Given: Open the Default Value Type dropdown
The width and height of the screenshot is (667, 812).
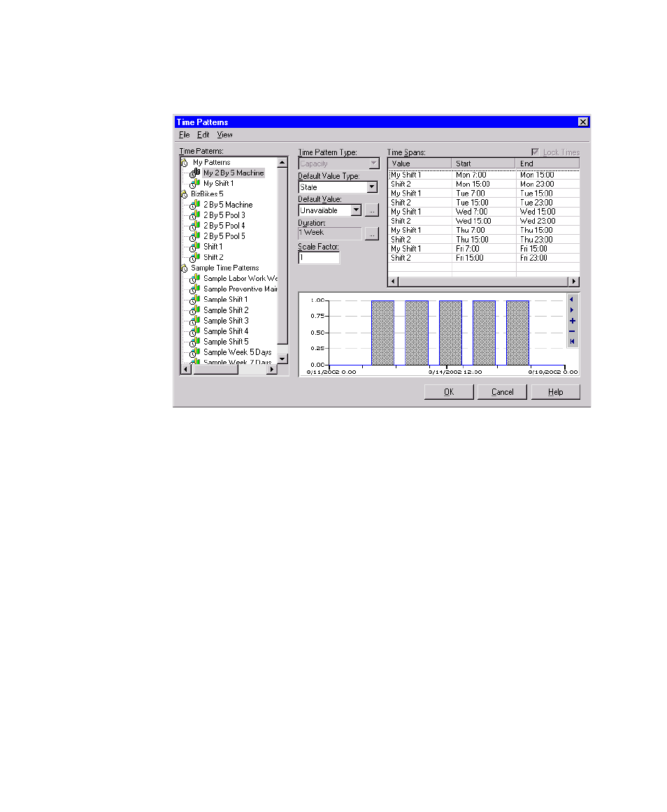Looking at the screenshot, I should [x=372, y=187].
